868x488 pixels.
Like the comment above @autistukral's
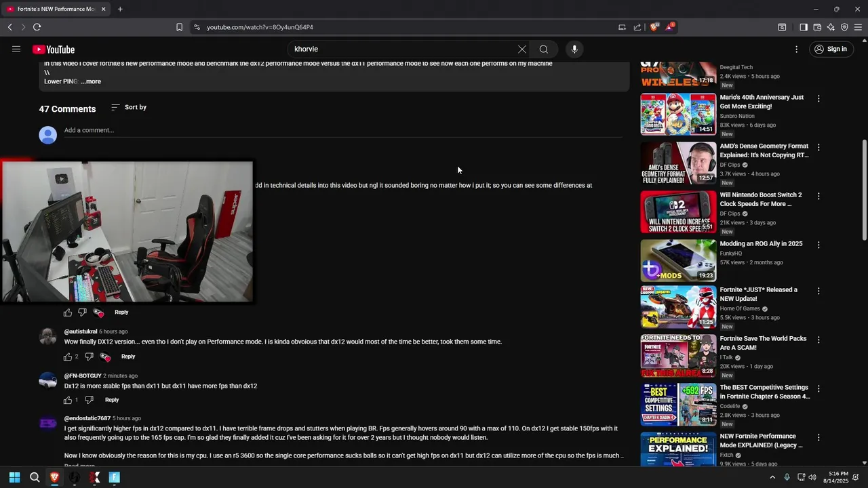(x=68, y=312)
